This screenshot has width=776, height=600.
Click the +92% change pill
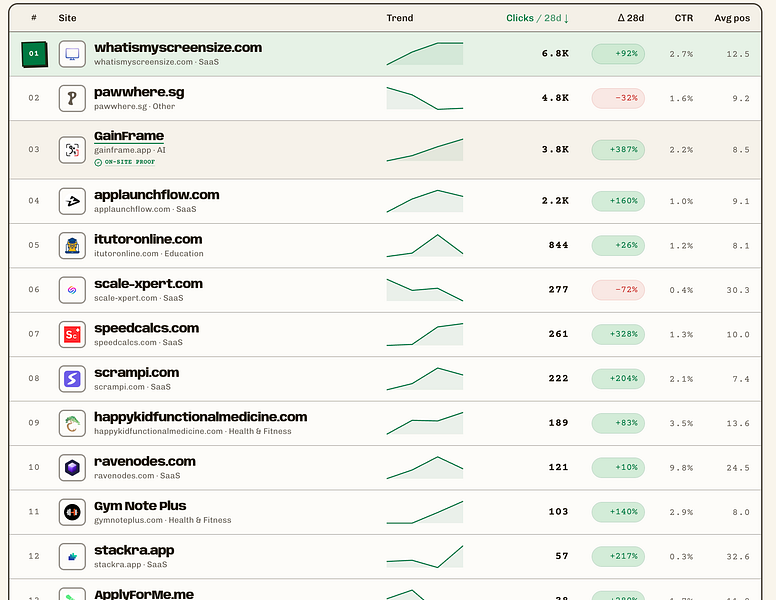[618, 53]
